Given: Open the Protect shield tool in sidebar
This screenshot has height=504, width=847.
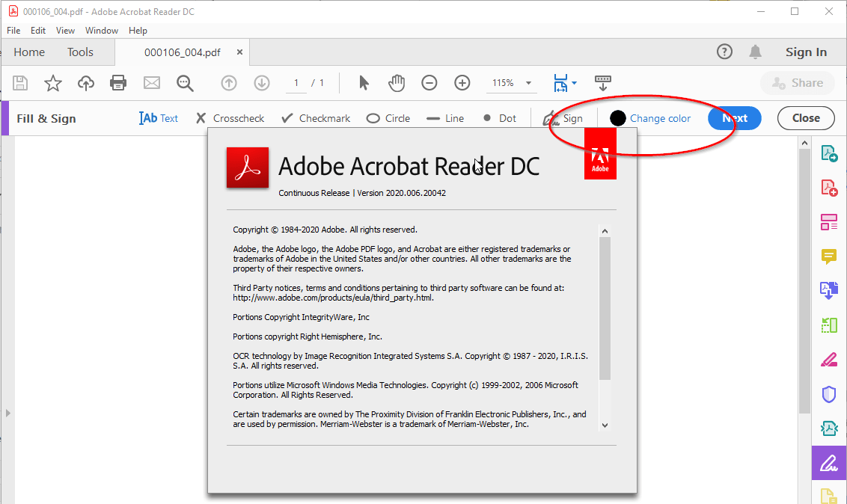Looking at the screenshot, I should [829, 395].
